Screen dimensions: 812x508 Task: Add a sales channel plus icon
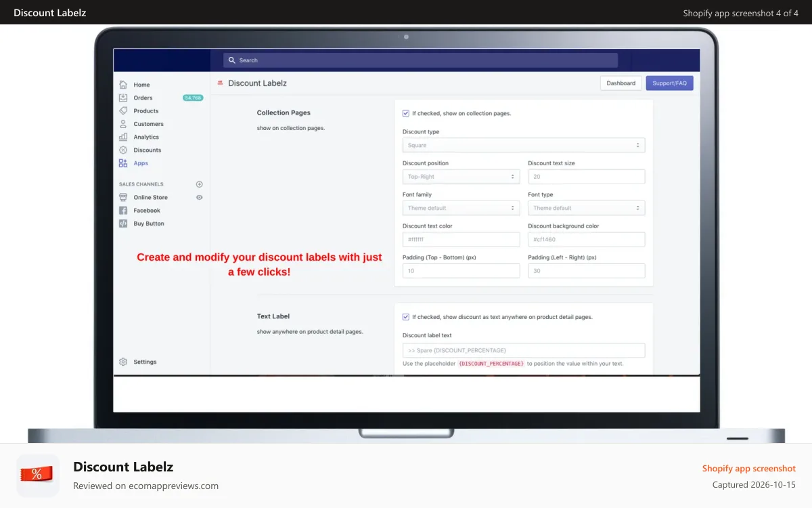pyautogui.click(x=200, y=184)
